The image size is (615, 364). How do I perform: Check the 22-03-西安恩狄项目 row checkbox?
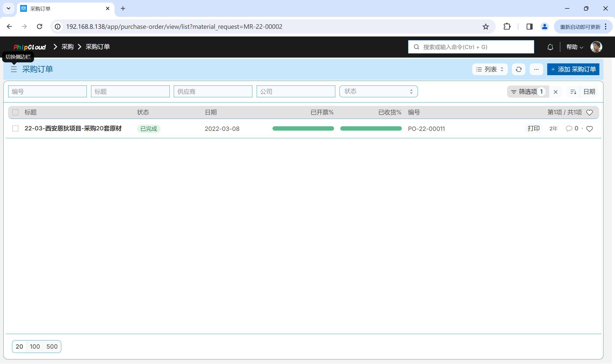pos(15,128)
